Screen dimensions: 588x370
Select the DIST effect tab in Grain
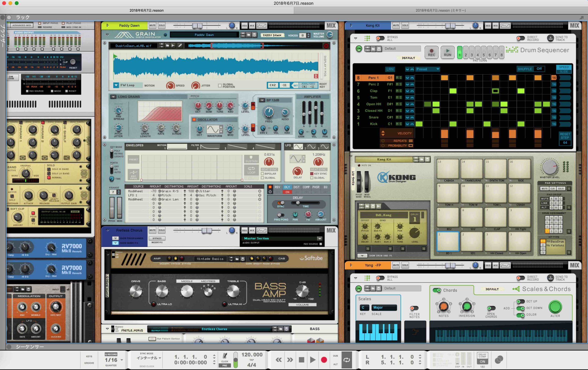[x=296, y=187]
